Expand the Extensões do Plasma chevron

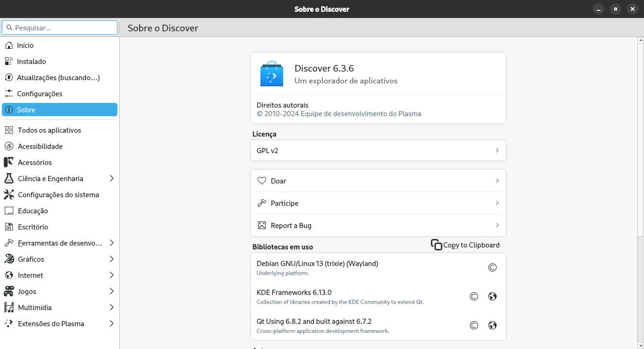tap(112, 323)
